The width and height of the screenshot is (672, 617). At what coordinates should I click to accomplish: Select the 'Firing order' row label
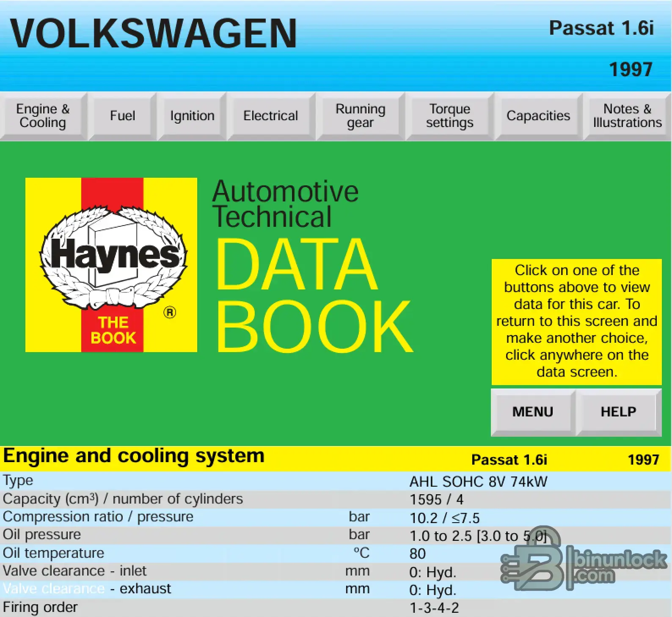pyautogui.click(x=40, y=607)
